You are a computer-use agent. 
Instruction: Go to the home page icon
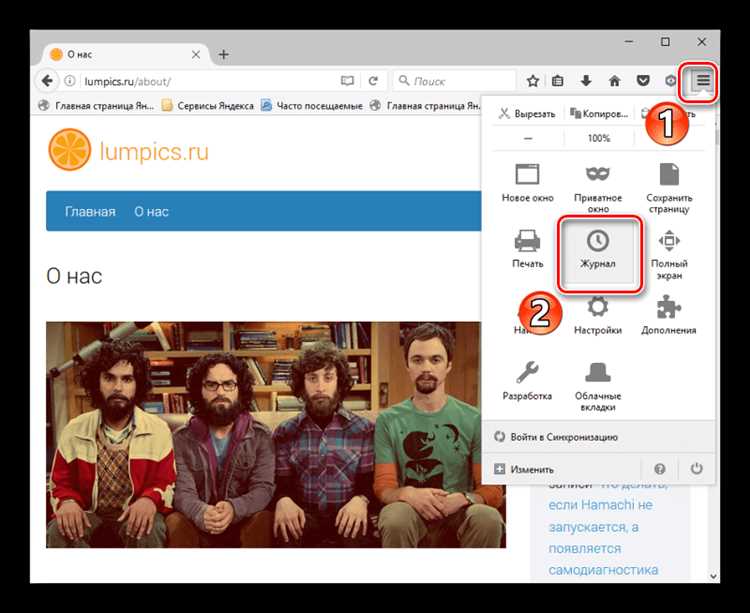coord(614,81)
